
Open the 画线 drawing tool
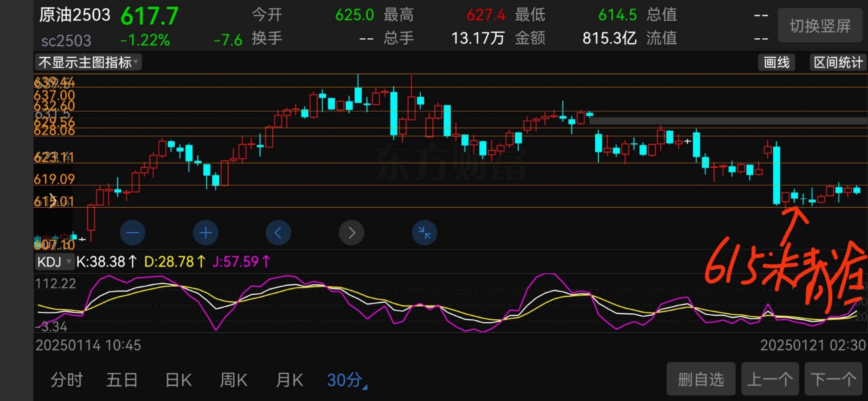[x=776, y=62]
